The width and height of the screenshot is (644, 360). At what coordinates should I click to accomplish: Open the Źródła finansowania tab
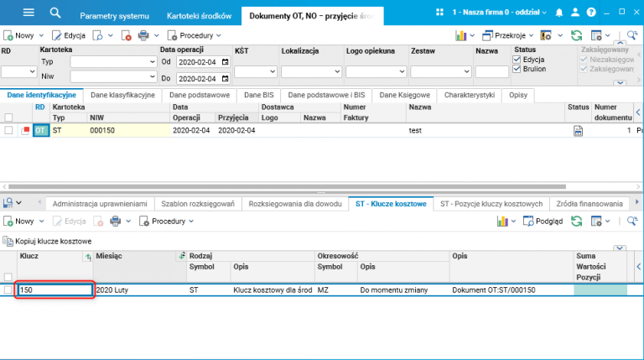tap(589, 204)
